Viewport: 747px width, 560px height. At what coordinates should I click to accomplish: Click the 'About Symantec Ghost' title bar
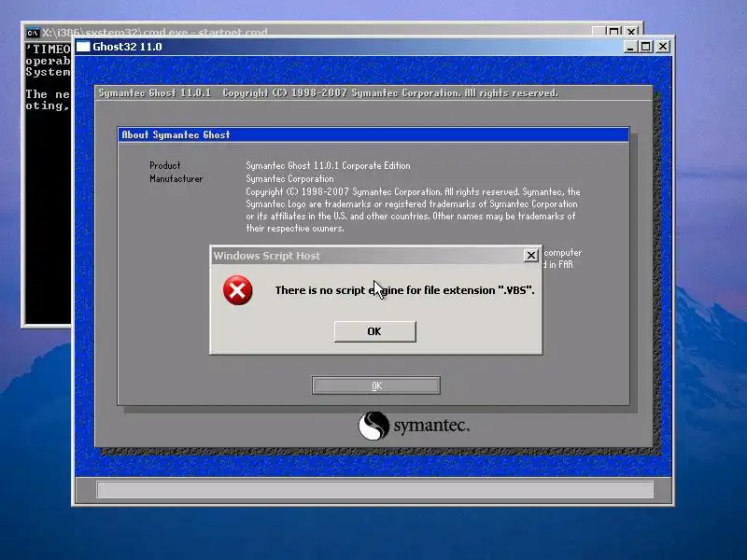373,134
